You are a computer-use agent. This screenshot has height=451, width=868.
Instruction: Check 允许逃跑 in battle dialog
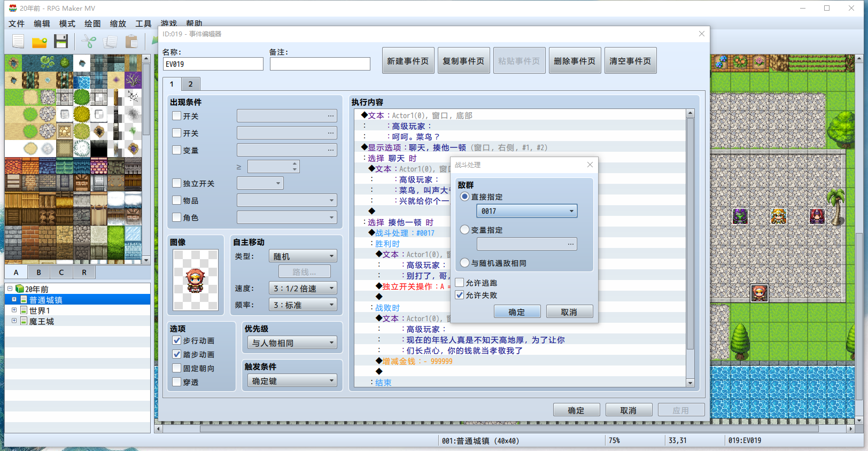click(460, 283)
